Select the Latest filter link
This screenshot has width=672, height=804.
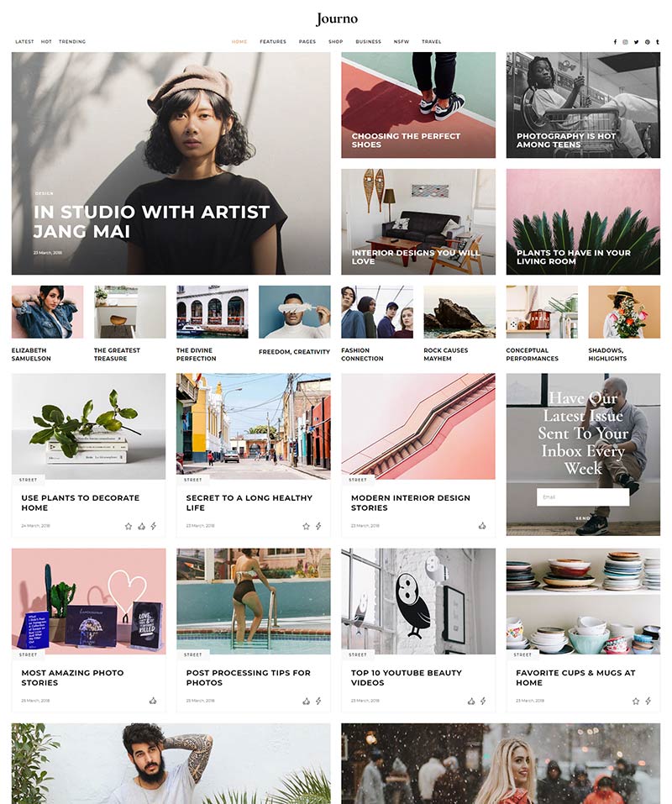24,42
